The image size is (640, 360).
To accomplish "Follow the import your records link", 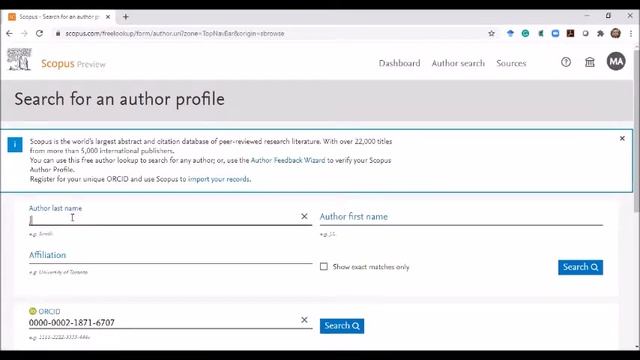I will [219, 179].
